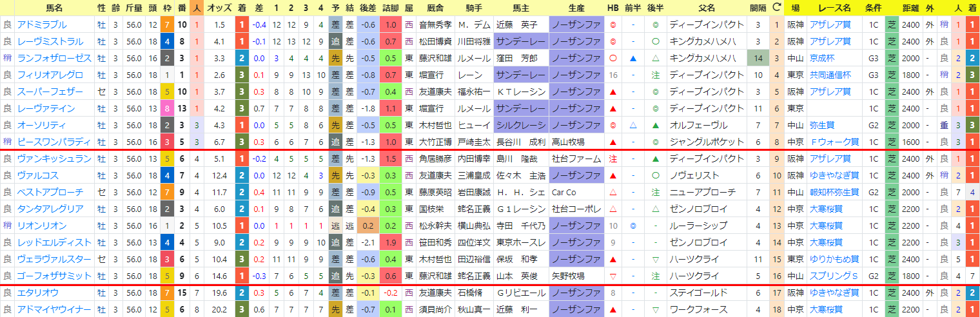Sort by the 斤量 column header
The height and width of the screenshot is (317, 980).
[133, 8]
